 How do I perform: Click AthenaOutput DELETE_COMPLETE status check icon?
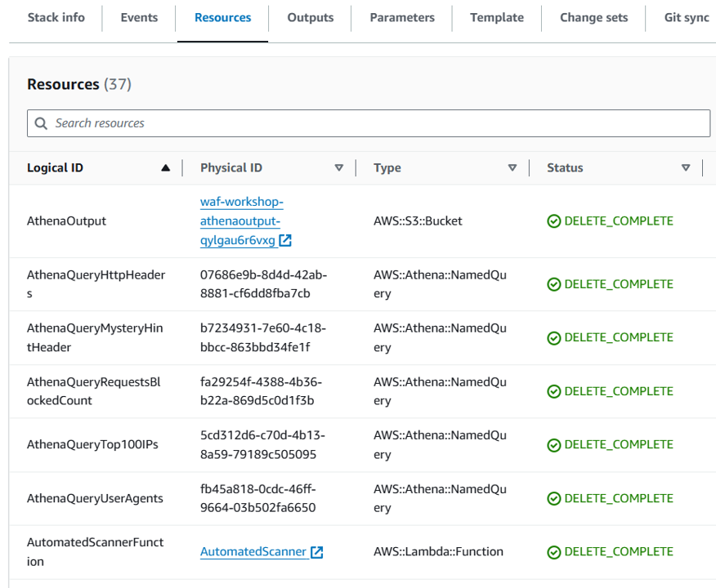[554, 221]
